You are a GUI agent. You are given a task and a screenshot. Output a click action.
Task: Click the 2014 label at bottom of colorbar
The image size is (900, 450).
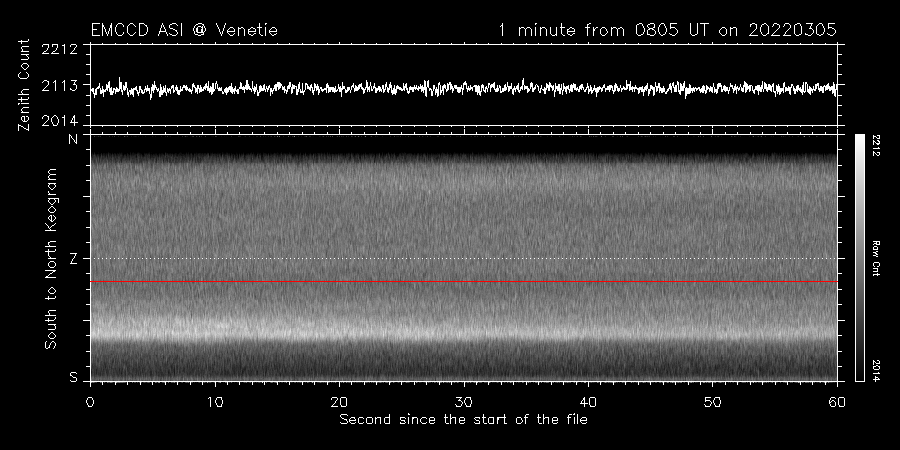pos(876,370)
